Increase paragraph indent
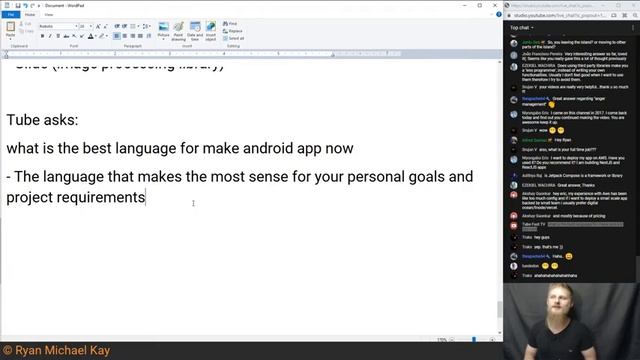Image resolution: width=640 pixels, height=360 pixels. click(x=125, y=26)
